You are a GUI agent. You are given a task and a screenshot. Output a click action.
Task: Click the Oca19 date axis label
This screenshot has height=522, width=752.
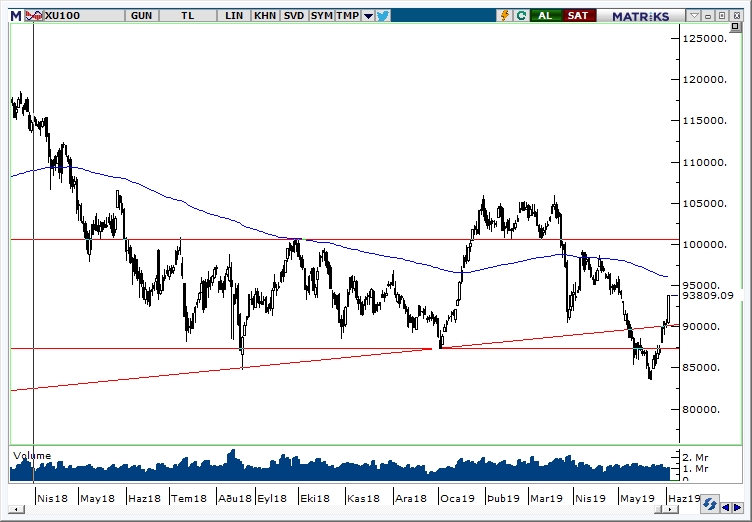pyautogui.click(x=458, y=498)
